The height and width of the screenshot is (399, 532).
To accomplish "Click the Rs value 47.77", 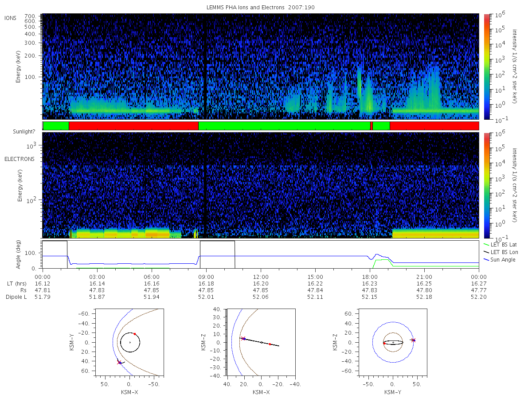I will 479,290.
